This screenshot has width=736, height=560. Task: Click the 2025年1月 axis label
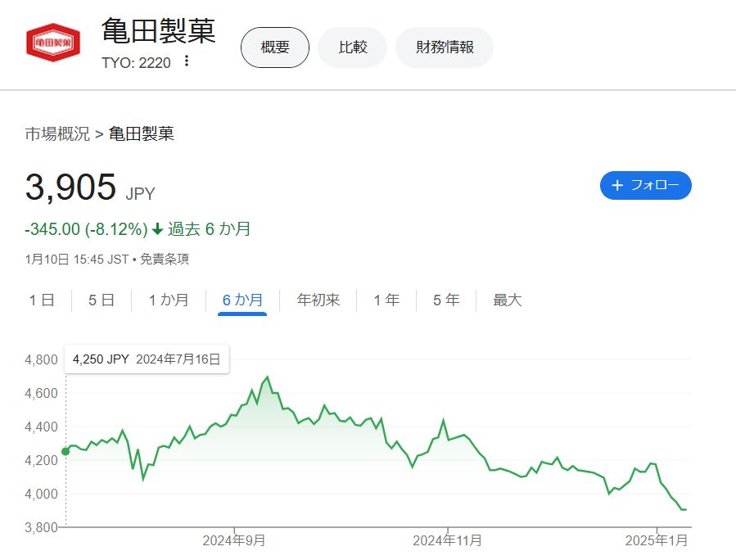coord(657,540)
